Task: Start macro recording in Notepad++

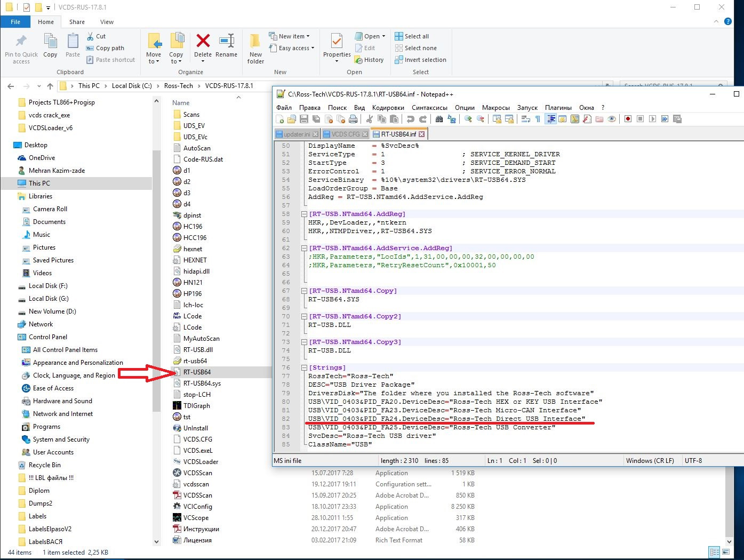Action: (628, 119)
